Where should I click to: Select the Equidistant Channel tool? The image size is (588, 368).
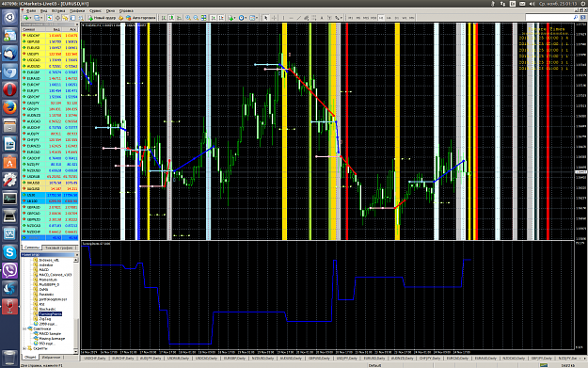click(307, 18)
